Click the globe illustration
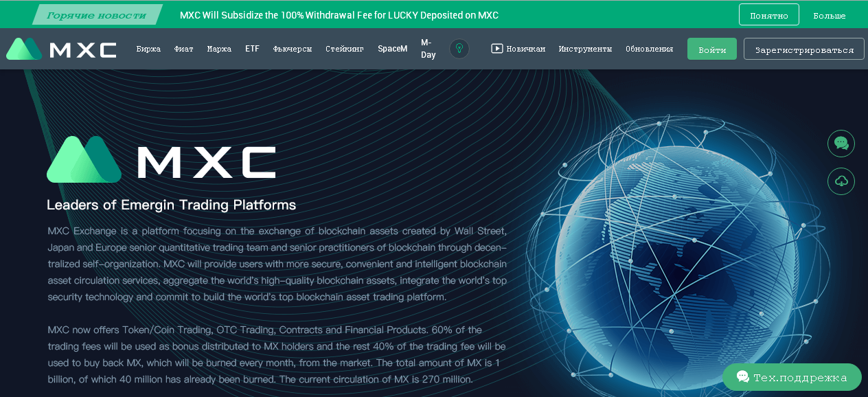The width and height of the screenshot is (868, 397). (676, 254)
